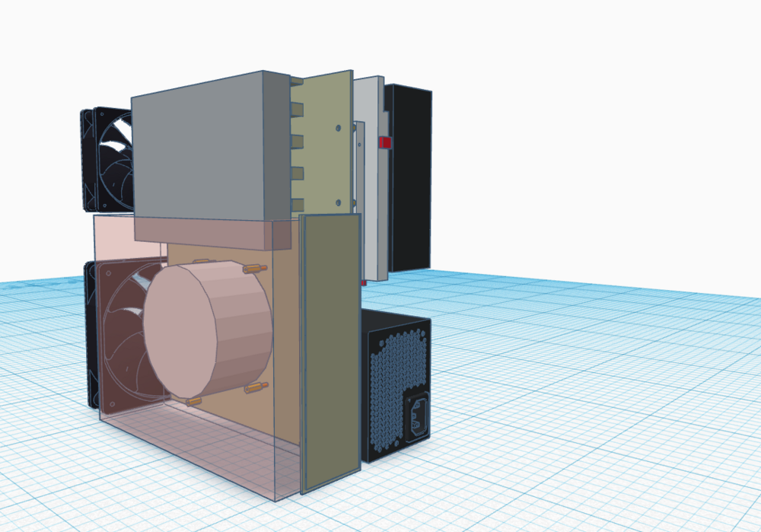Click the lower mounting hole on the olive board
Viewport: 761px width, 532px height.
coord(336,202)
